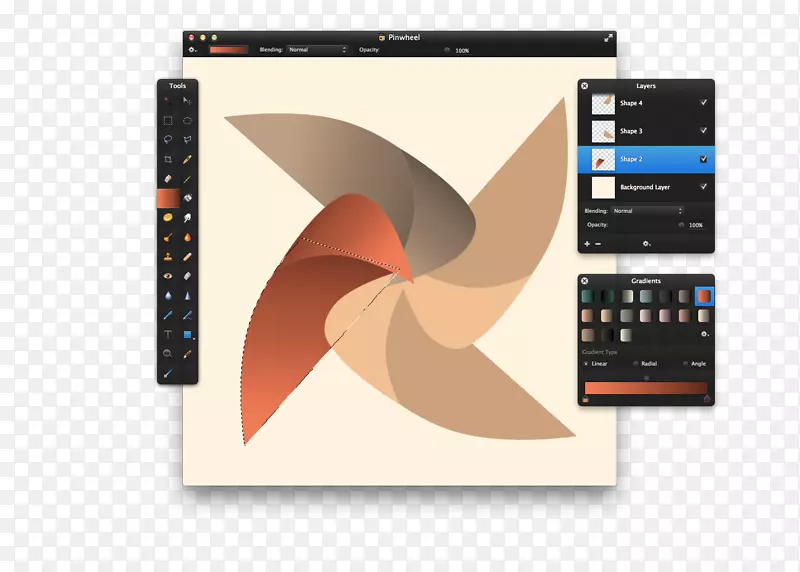Uncheck Background Layer visibility
Viewport: 800px width, 572px height.
(703, 187)
